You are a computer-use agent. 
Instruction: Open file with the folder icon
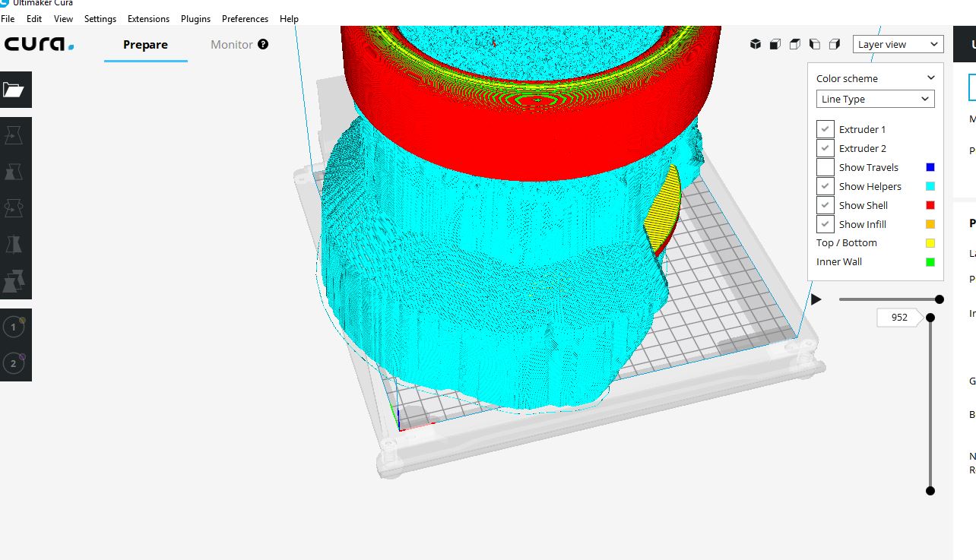click(x=14, y=90)
